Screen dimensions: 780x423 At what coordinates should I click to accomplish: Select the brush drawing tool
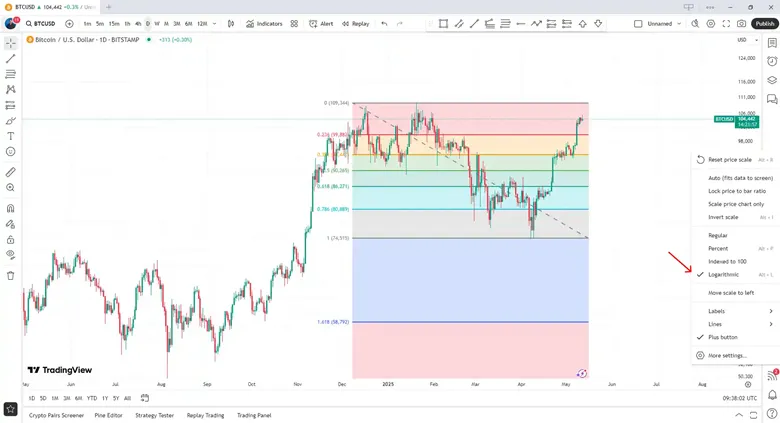click(10, 121)
